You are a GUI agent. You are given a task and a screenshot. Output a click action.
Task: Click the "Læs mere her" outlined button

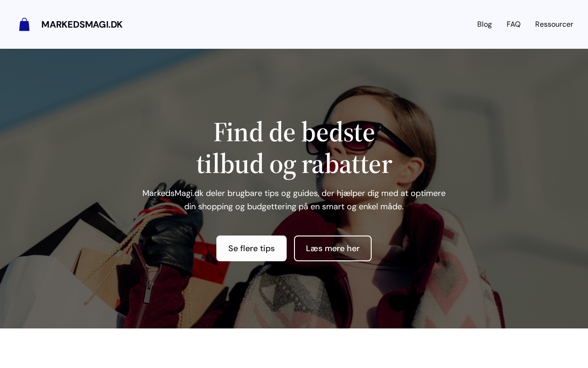pos(333,248)
